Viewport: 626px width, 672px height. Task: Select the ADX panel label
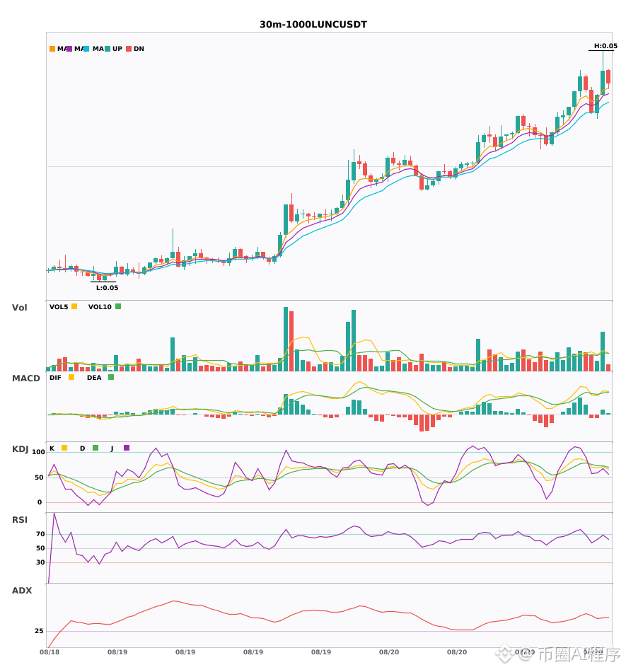pos(22,591)
